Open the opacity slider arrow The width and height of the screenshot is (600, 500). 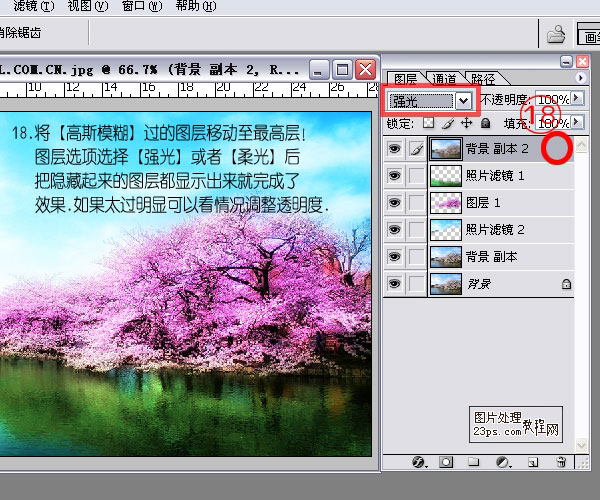576,99
